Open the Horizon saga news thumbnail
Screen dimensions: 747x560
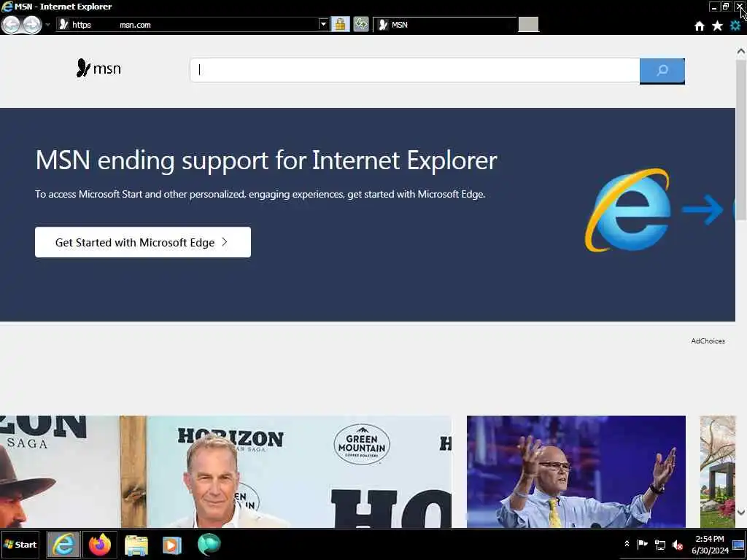coord(226,472)
